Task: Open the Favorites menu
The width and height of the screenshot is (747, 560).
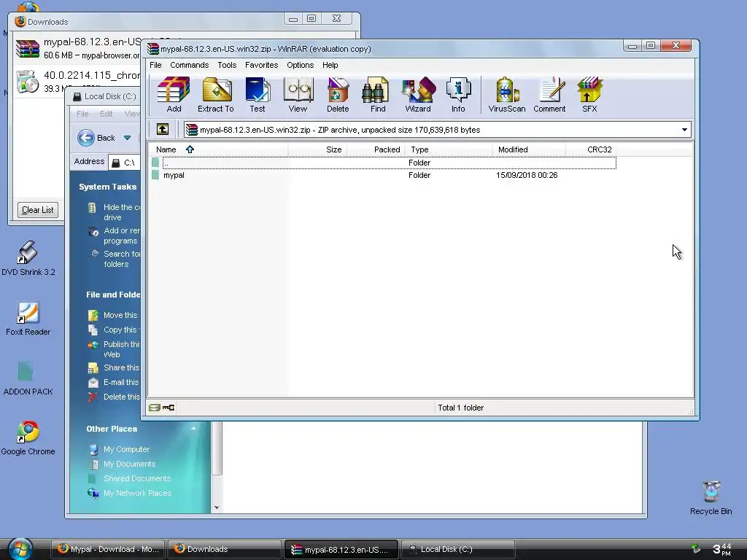Action: 262,65
